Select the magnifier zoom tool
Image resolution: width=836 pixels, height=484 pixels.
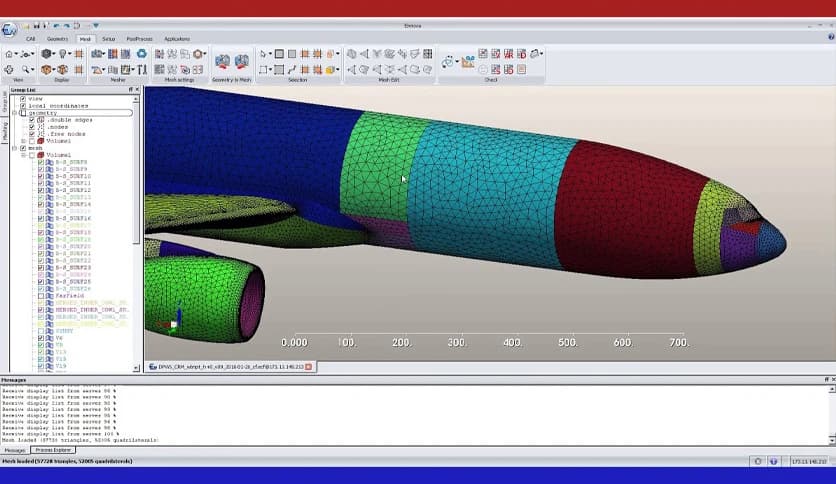coord(25,69)
